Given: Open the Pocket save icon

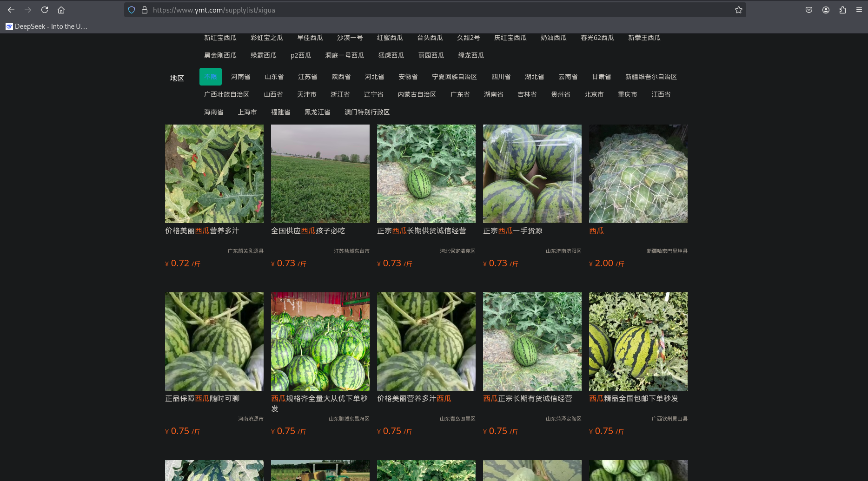Looking at the screenshot, I should [809, 10].
